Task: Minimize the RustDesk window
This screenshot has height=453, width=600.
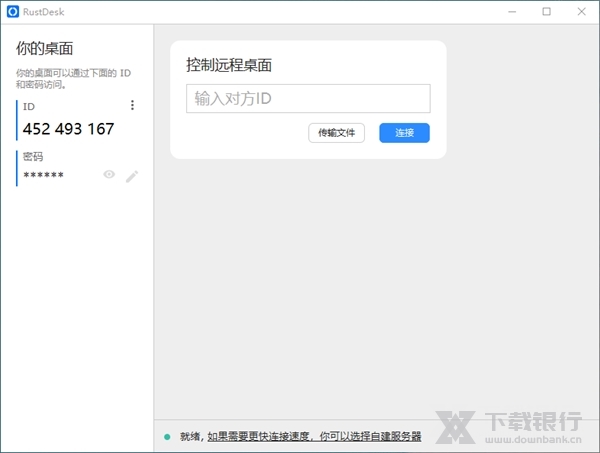Action: click(x=512, y=12)
